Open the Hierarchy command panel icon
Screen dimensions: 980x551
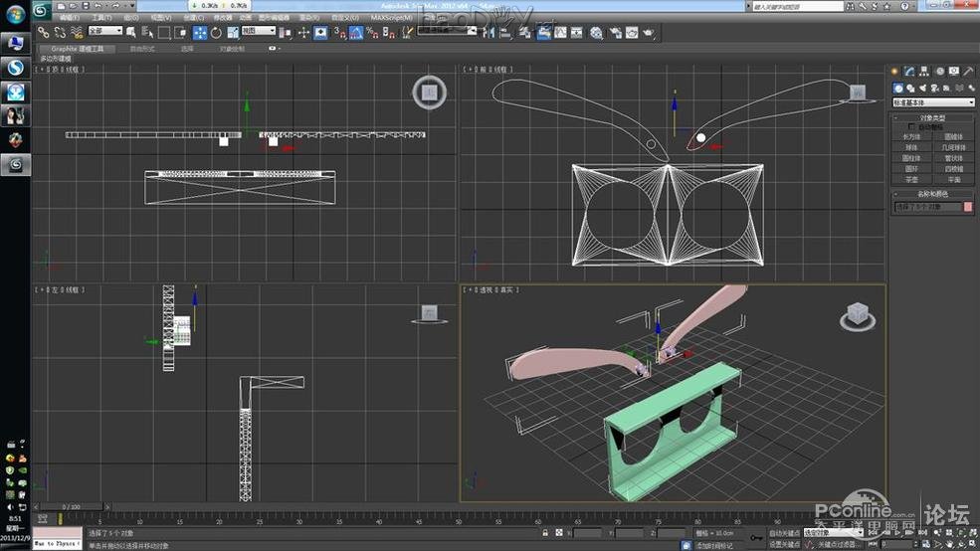(x=924, y=72)
